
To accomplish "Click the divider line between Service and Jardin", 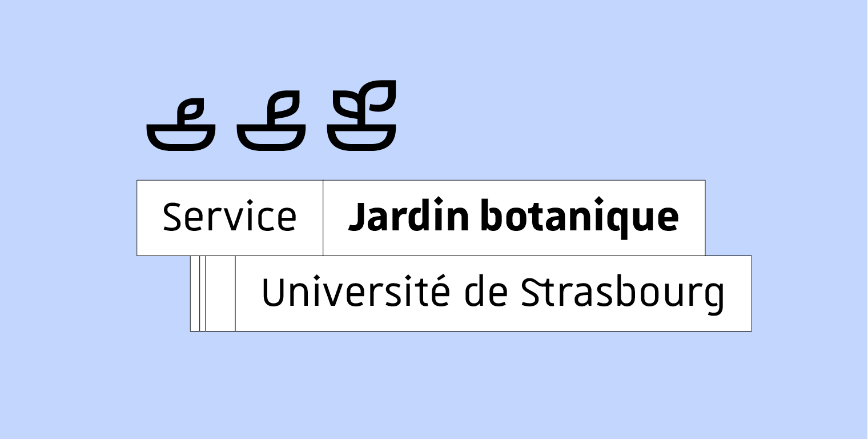I will (x=323, y=218).
